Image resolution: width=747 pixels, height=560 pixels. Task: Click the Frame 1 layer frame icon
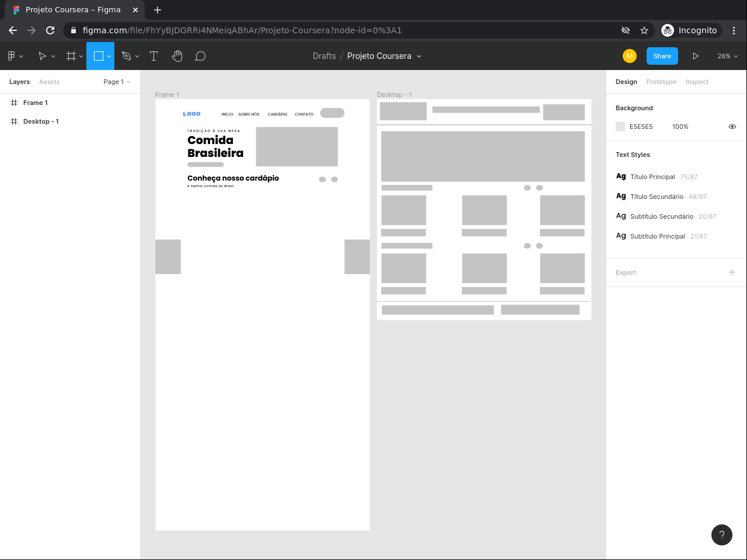14,103
